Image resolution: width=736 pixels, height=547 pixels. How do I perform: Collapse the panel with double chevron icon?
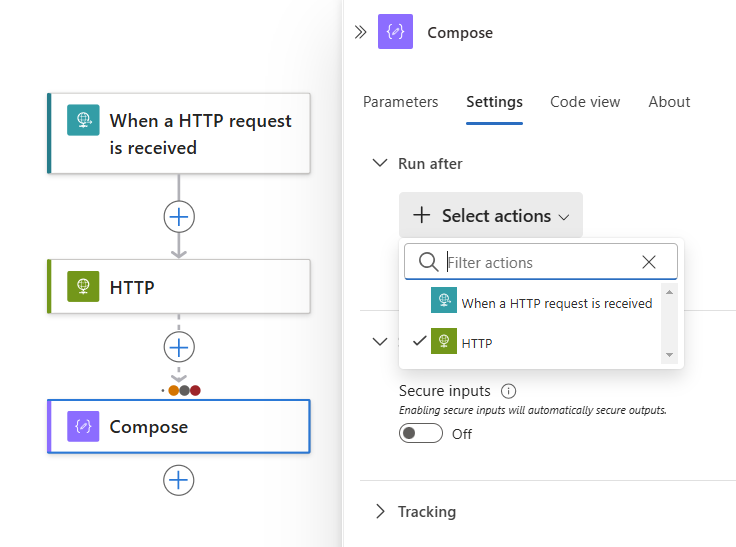coord(361,32)
